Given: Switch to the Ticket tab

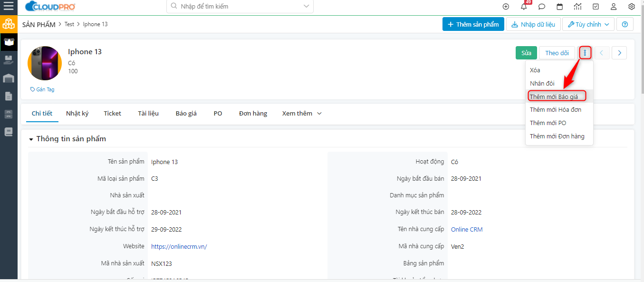Looking at the screenshot, I should [113, 113].
